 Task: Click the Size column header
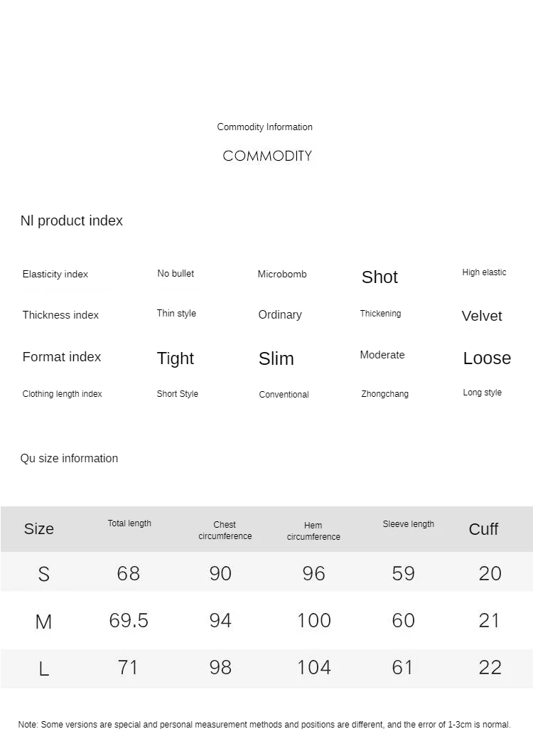click(39, 529)
